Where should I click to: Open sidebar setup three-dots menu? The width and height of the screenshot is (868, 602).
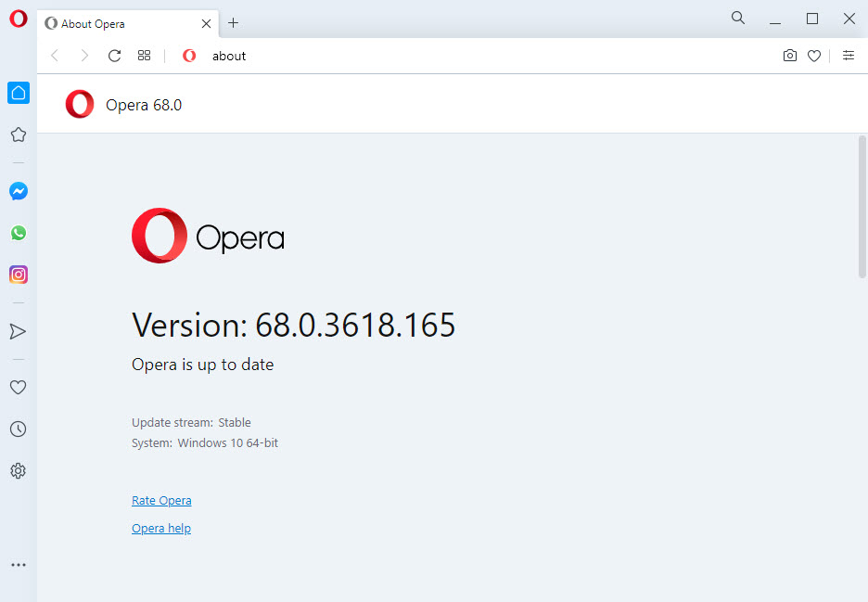point(19,565)
